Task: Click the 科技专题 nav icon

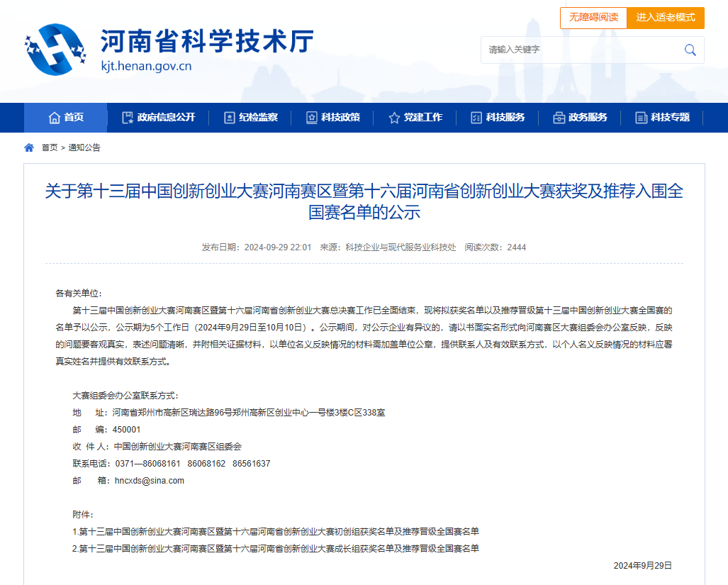Action: point(641,118)
